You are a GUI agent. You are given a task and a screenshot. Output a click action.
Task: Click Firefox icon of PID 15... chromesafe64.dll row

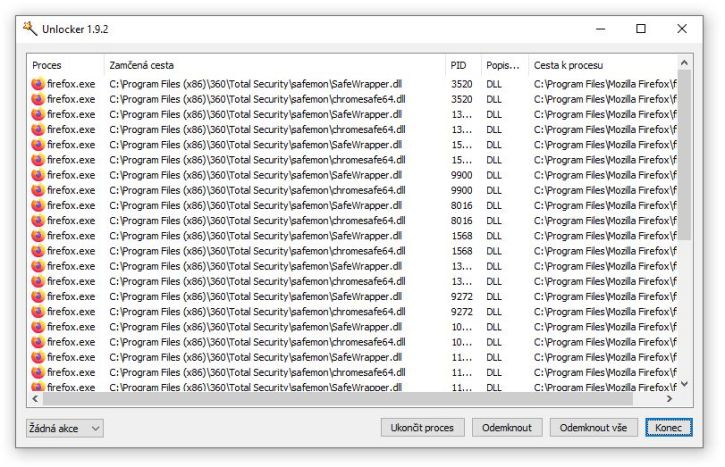38,160
